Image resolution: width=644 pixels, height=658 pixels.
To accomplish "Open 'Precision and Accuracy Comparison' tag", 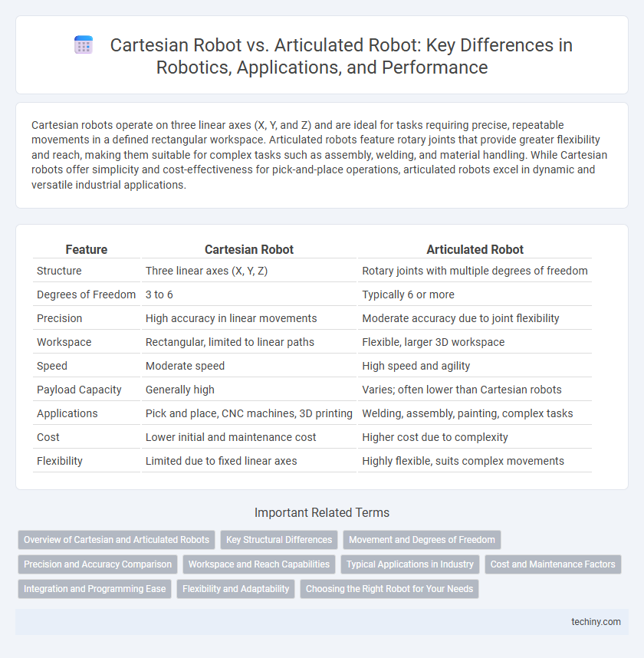I will point(98,564).
